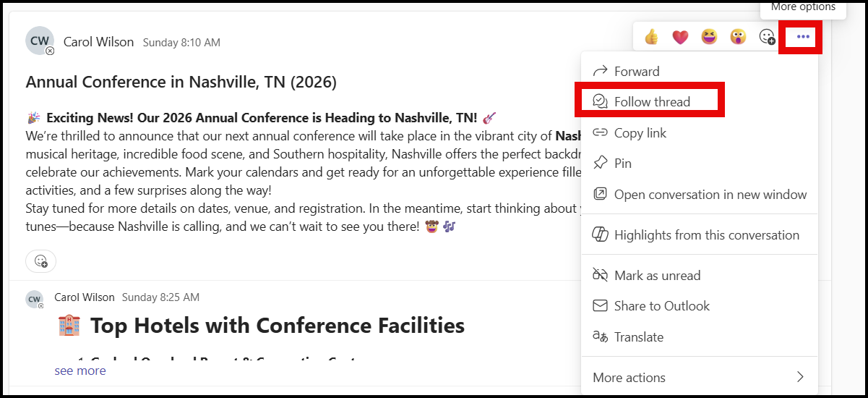868x398 pixels.
Task: Mark the message as unread
Action: (x=656, y=276)
